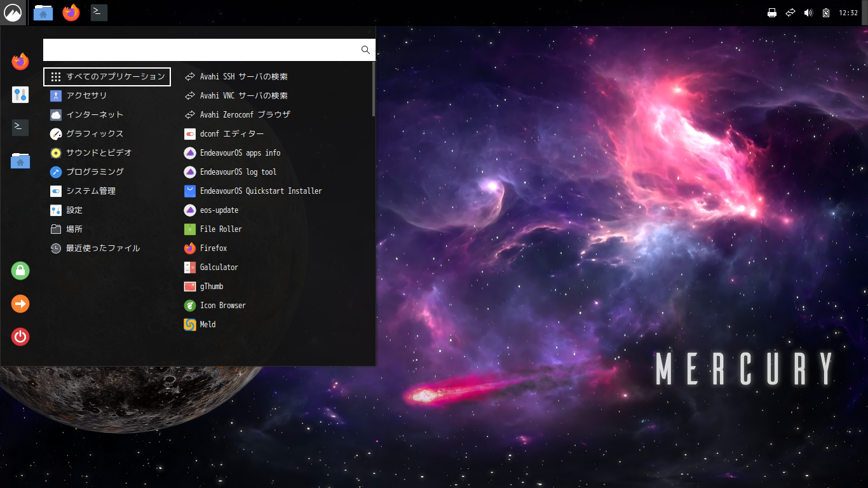The height and width of the screenshot is (488, 868).
Task: Open the network connection tray icon
Action: (790, 13)
